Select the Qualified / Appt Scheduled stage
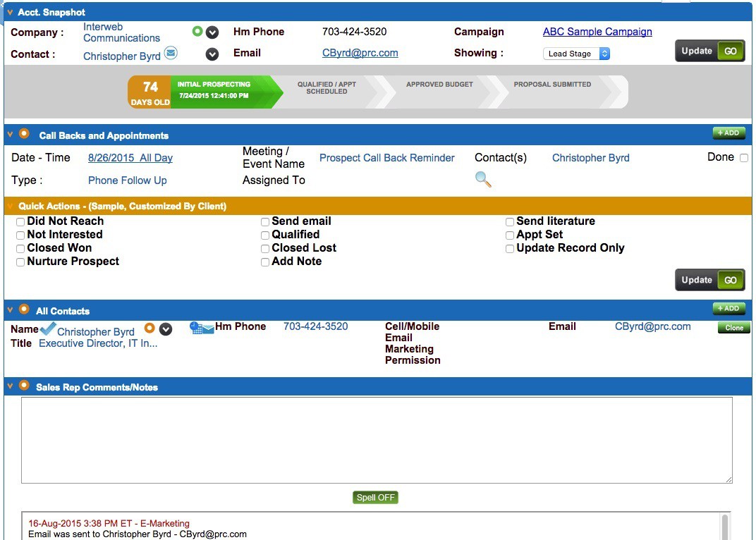Image resolution: width=756 pixels, height=540 pixels. pyautogui.click(x=327, y=88)
